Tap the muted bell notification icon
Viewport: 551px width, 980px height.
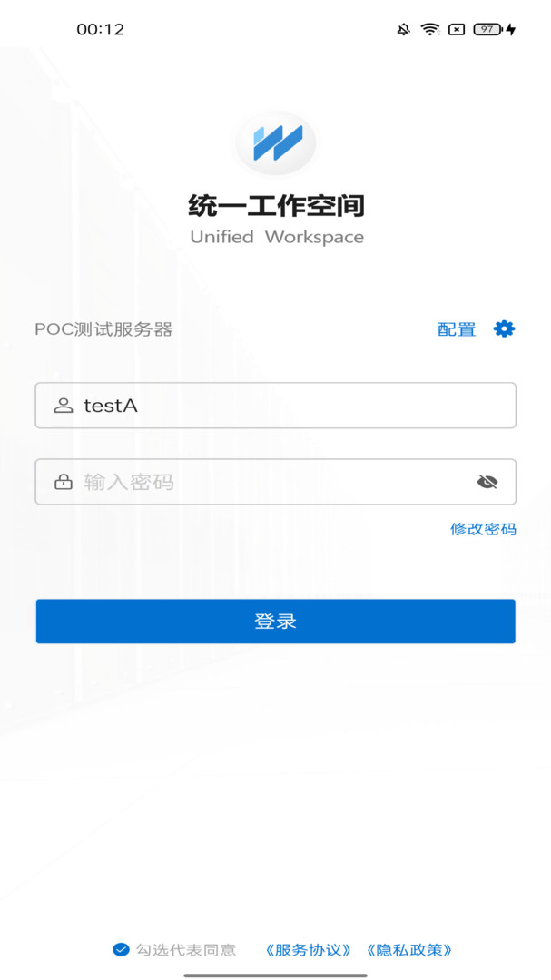click(x=403, y=29)
